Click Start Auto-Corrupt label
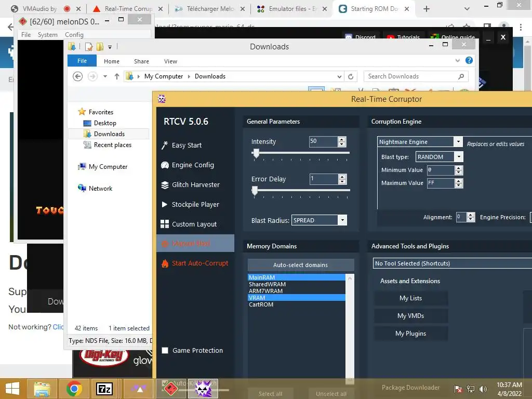Viewport: 532px width, 399px height. point(200,263)
